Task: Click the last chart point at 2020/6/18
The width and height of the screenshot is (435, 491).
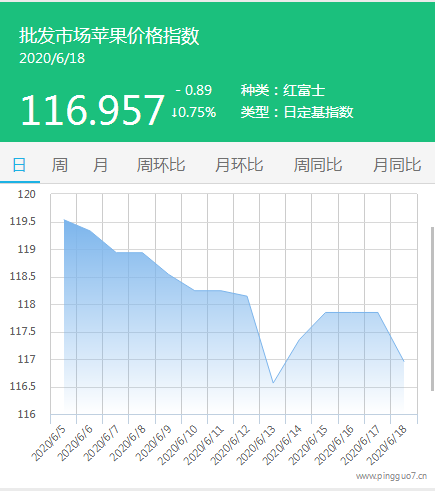Action: tap(404, 361)
